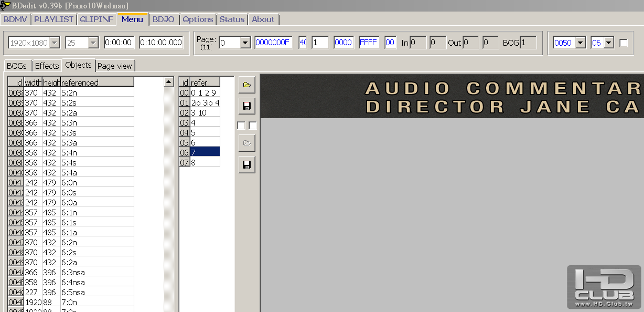Click the 0000 field before FFFF
644x312 pixels.
click(x=344, y=43)
